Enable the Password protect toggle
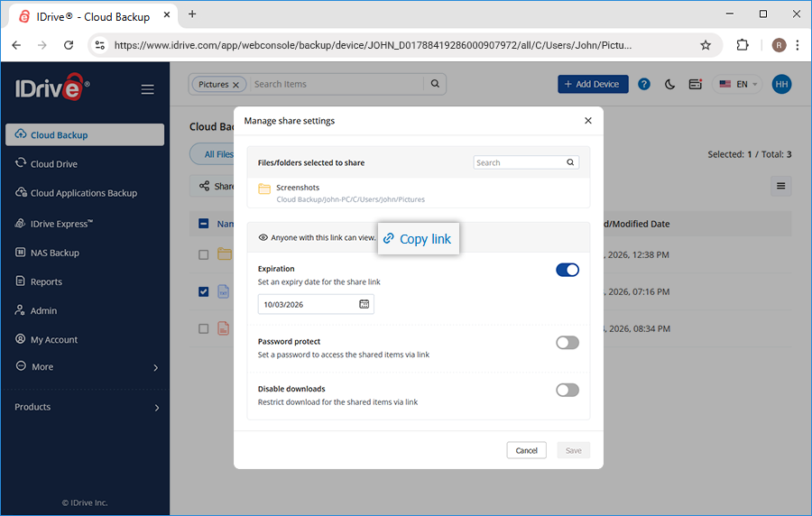The image size is (812, 516). 567,343
